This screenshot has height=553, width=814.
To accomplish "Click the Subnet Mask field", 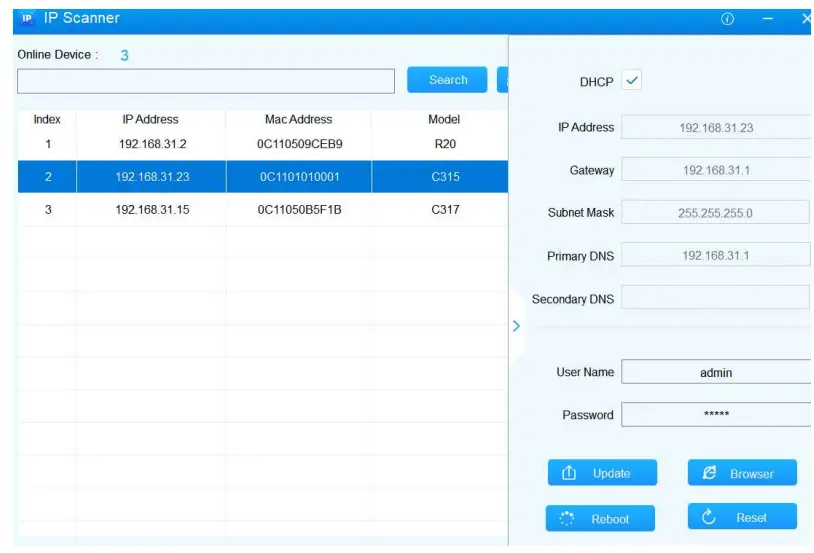I will tap(715, 212).
